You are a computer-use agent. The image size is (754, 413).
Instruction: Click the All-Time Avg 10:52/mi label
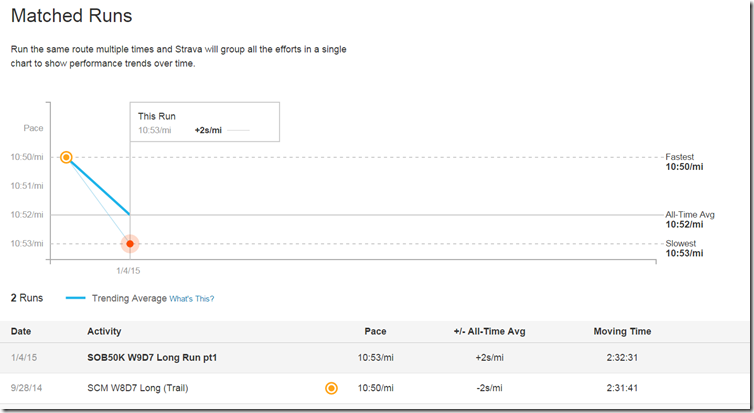point(690,220)
